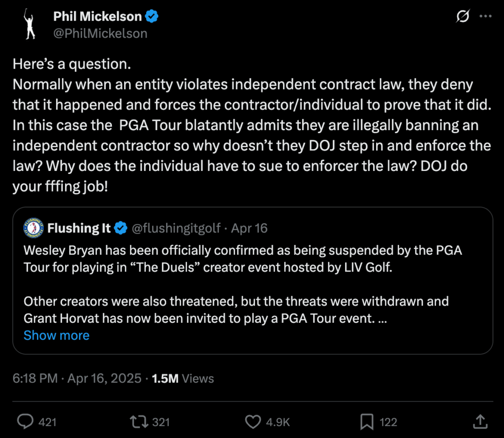Click Phil Mickelson's verified badge

(152, 17)
